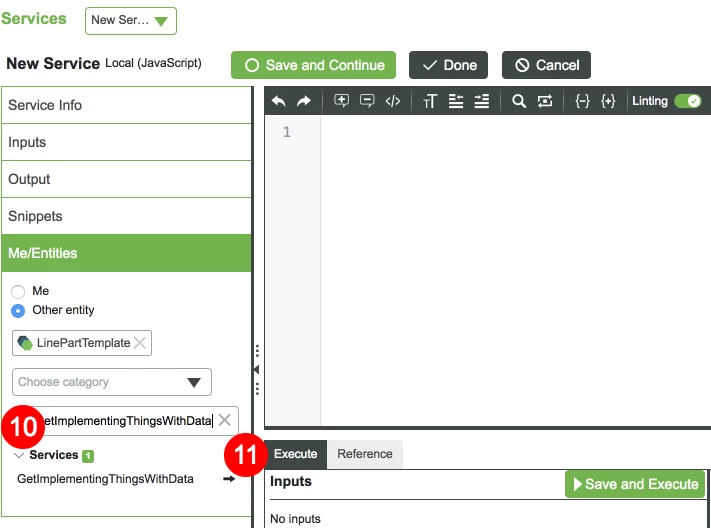
Task: Toggle the Linting switch
Action: tap(687, 101)
